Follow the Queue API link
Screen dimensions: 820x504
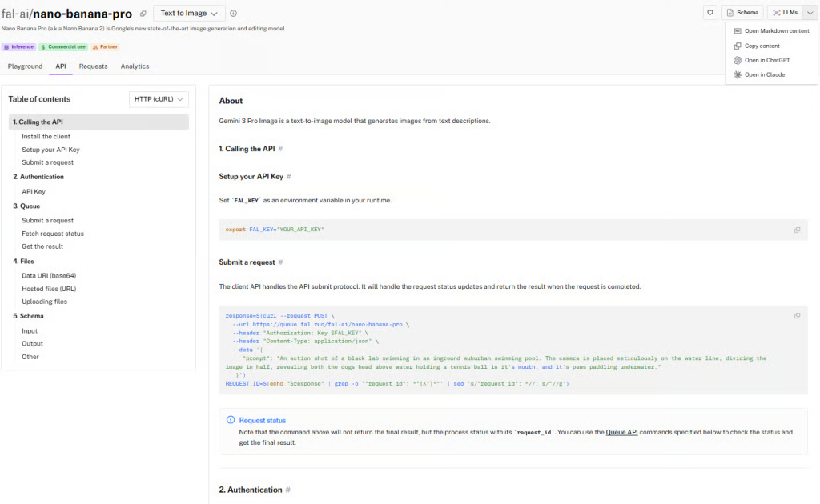click(x=621, y=433)
